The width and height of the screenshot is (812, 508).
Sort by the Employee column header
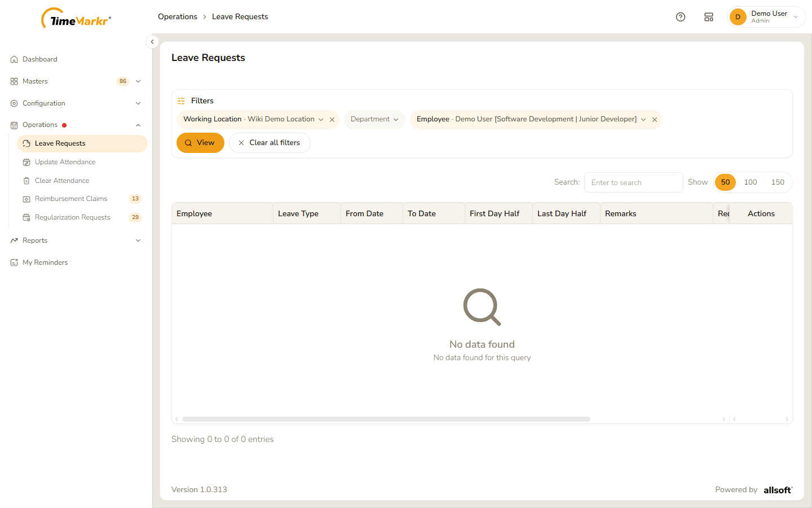point(222,213)
